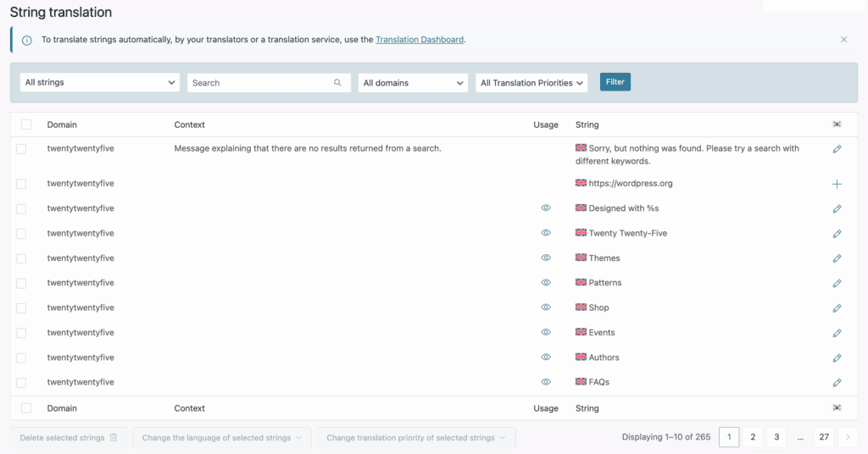The width and height of the screenshot is (868, 454).
Task: Check the 'Events' row checkbox
Action: [x=21, y=333]
